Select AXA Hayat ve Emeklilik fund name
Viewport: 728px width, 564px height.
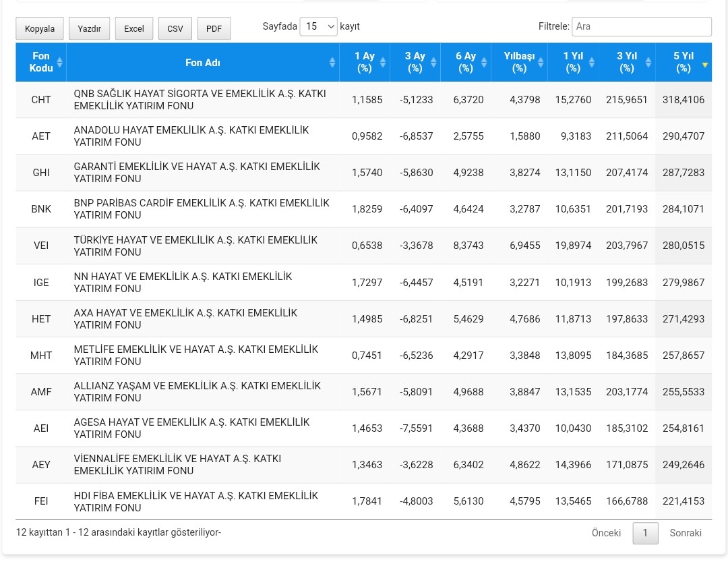(x=185, y=318)
